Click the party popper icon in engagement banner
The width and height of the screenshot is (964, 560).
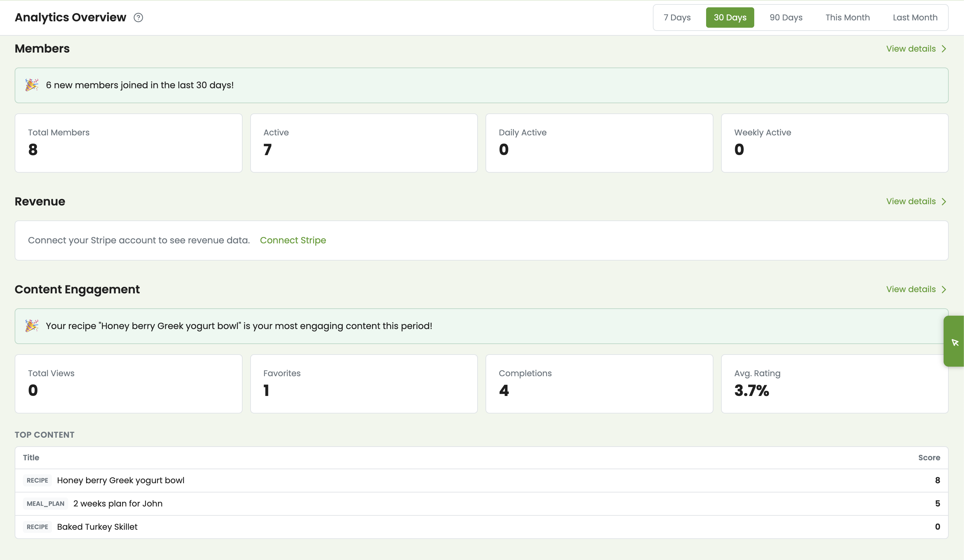click(32, 326)
